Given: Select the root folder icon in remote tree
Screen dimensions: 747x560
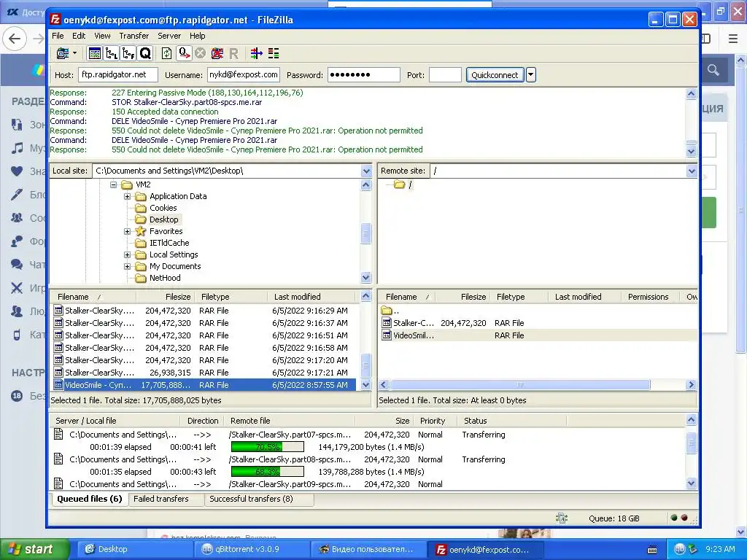Looking at the screenshot, I should click(399, 184).
